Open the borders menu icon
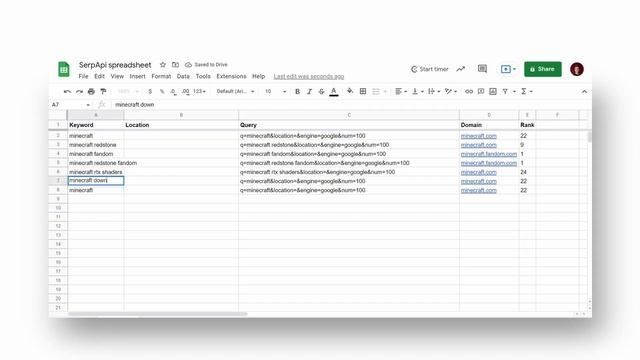The image size is (640, 360). coord(362,91)
